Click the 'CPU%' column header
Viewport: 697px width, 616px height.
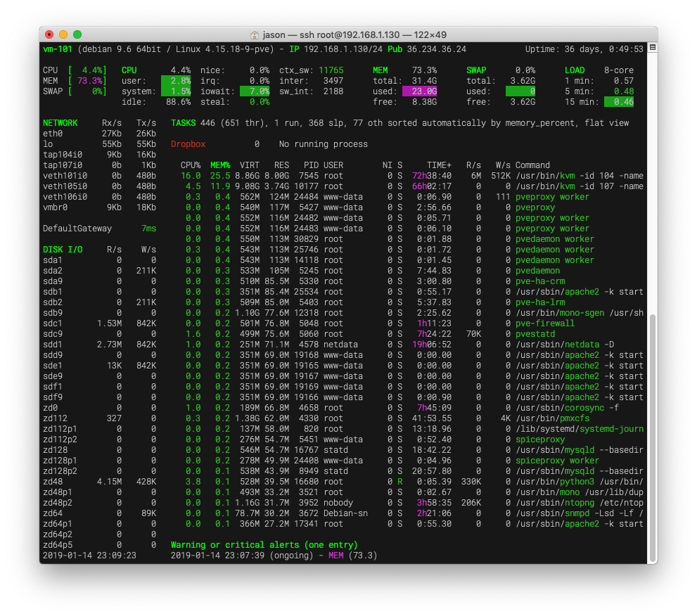point(191,165)
